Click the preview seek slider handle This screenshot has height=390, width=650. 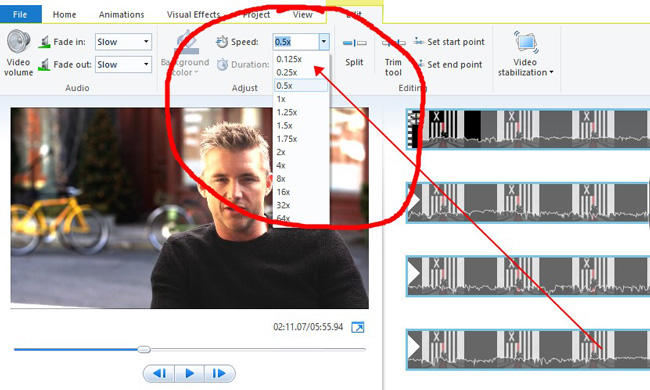click(x=144, y=349)
